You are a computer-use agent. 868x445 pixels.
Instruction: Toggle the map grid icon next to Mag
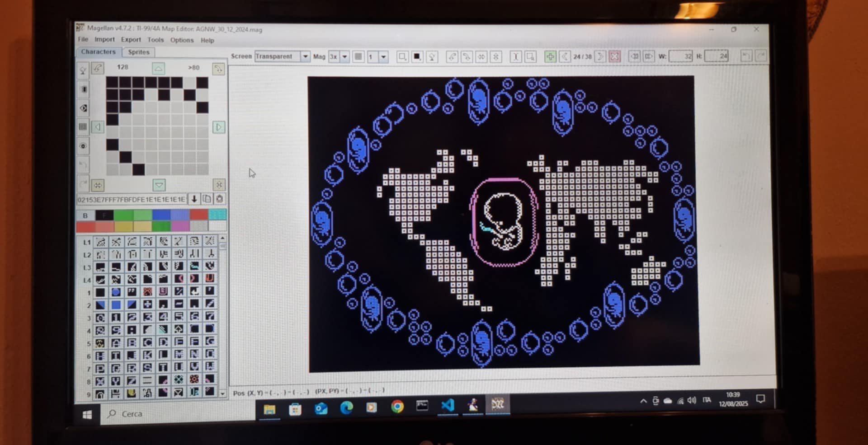[x=358, y=56]
